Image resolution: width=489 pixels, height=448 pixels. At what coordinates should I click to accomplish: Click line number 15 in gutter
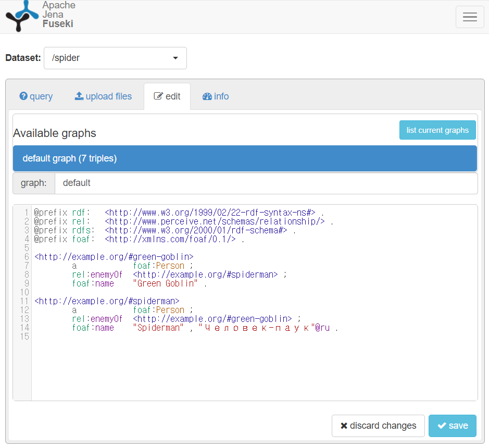(24, 337)
